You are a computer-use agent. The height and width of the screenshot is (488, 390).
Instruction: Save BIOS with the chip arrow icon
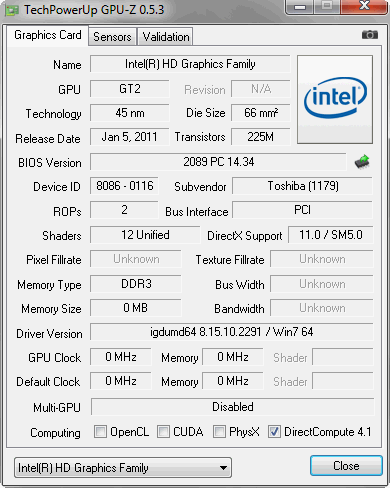(362, 162)
